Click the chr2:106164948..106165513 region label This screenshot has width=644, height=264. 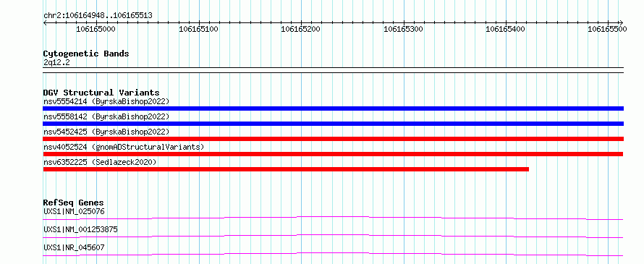pyautogui.click(x=98, y=16)
